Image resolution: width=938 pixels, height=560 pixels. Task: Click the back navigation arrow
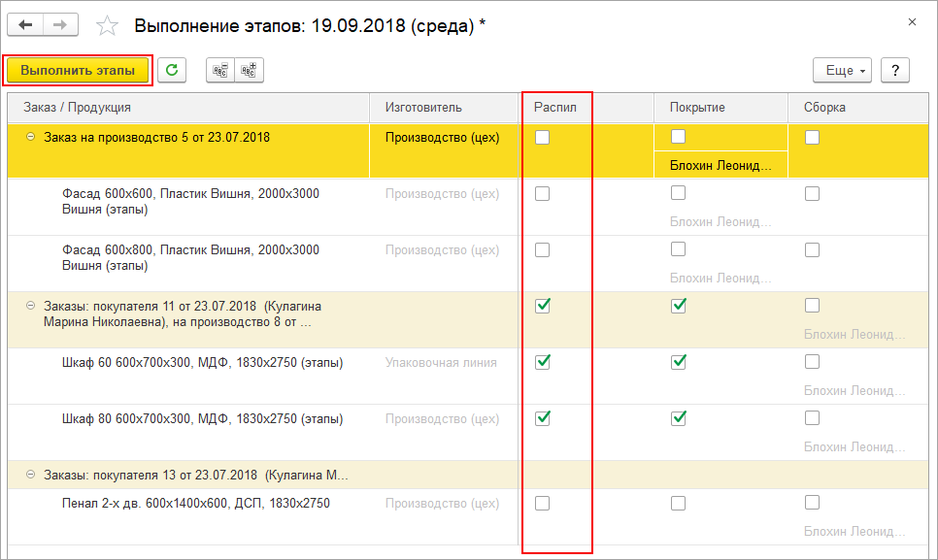click(x=25, y=24)
